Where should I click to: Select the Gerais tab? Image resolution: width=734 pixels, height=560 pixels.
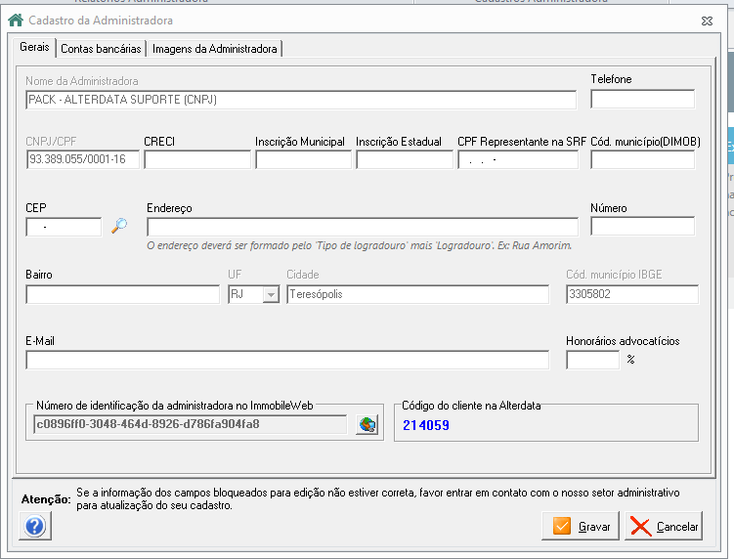(x=34, y=47)
